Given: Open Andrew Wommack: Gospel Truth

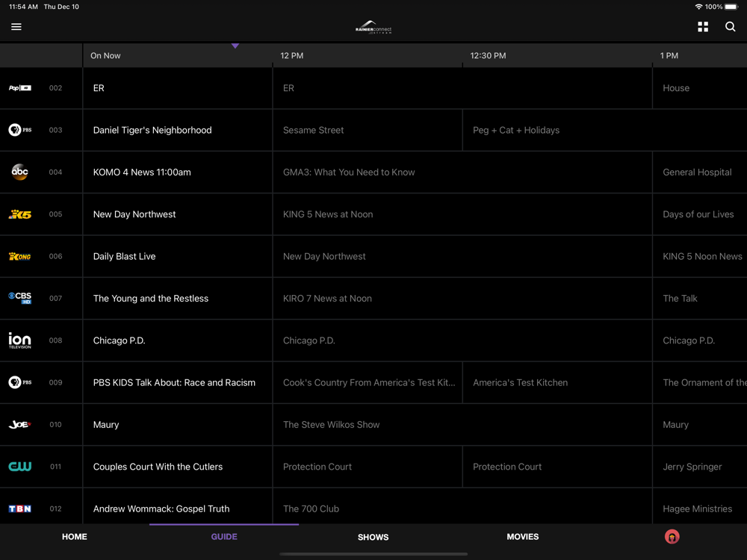Looking at the screenshot, I should tap(178, 506).
